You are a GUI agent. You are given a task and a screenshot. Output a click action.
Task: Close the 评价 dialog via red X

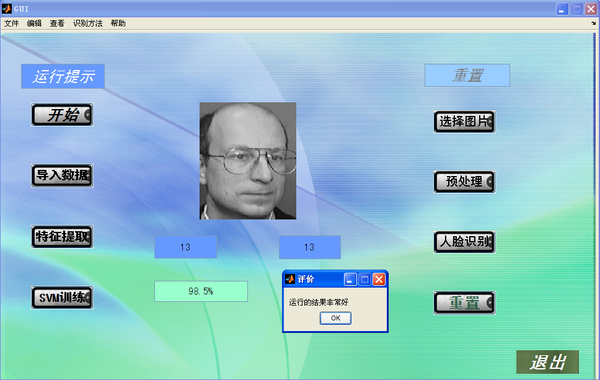[379, 279]
